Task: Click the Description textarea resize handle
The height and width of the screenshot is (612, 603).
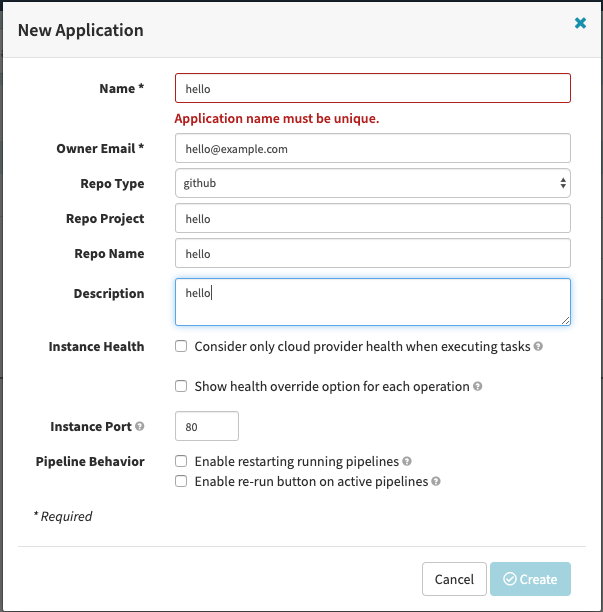Action: (x=566, y=320)
